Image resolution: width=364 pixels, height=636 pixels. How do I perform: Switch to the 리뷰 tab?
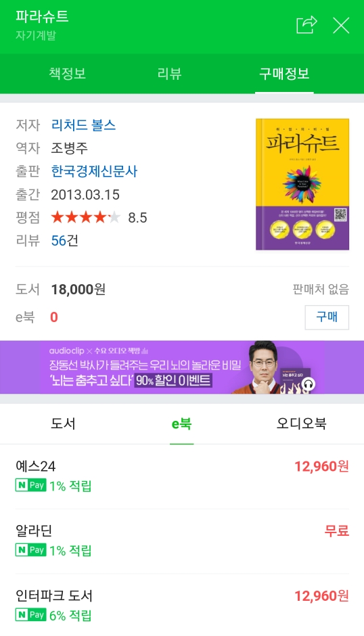[169, 74]
